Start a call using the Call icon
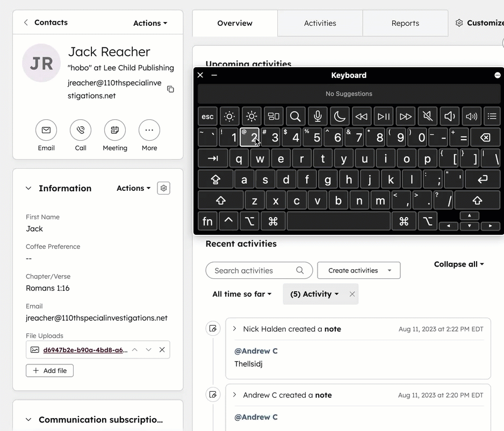Image resolution: width=504 pixels, height=431 pixels. [x=81, y=130]
